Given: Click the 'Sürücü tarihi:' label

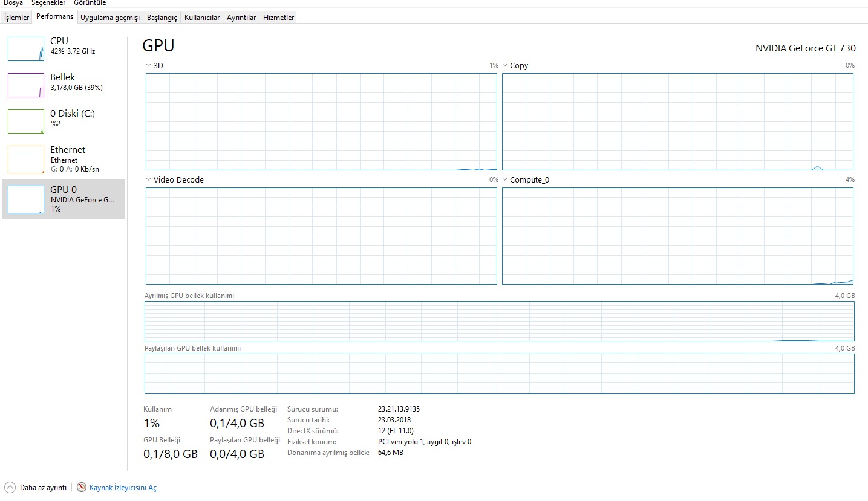Looking at the screenshot, I should coord(308,420).
